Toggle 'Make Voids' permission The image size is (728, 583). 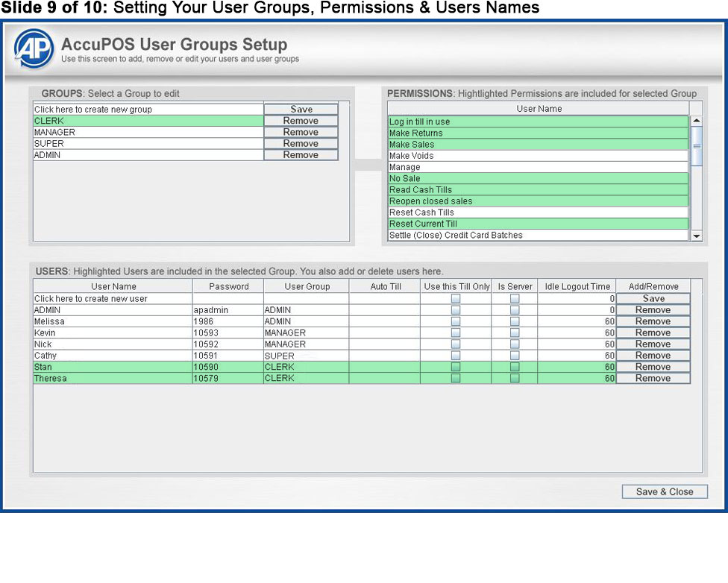coord(538,156)
